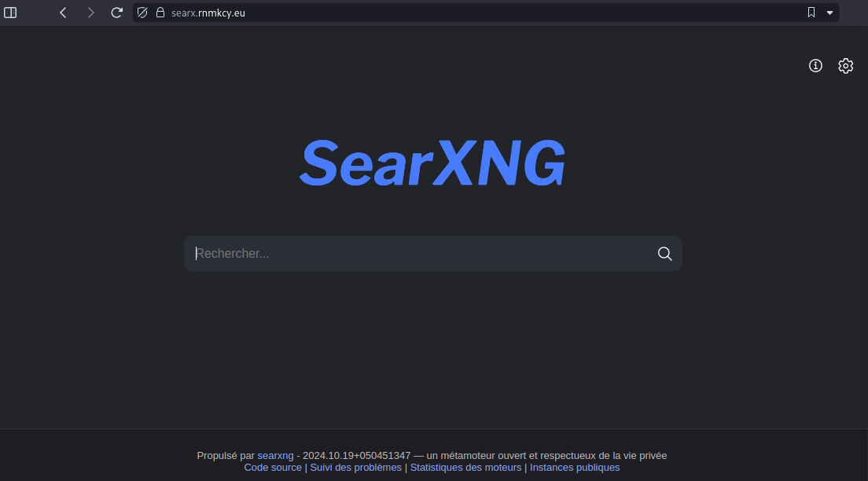Follow the Instances publiques link
Viewport: 868px width, 481px height.
point(575,468)
